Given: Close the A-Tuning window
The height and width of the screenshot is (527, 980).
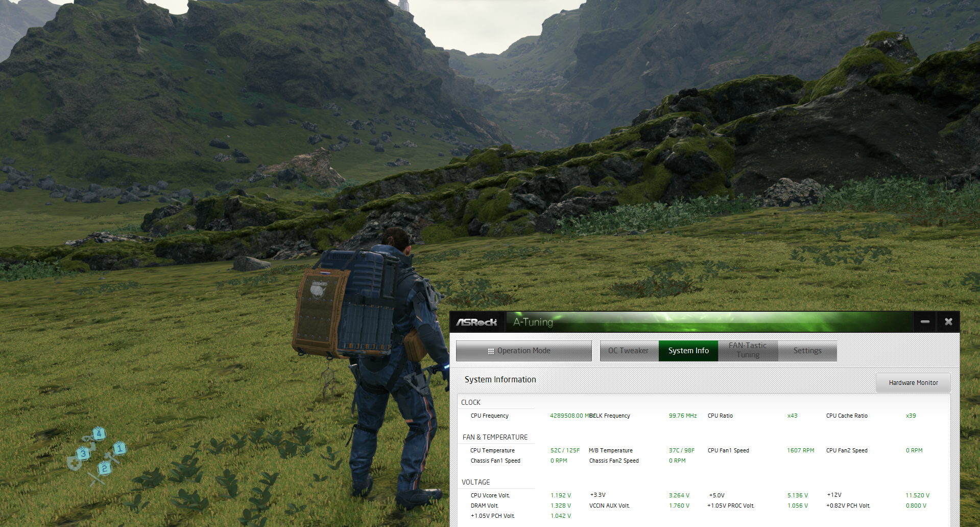Looking at the screenshot, I should tap(948, 322).
